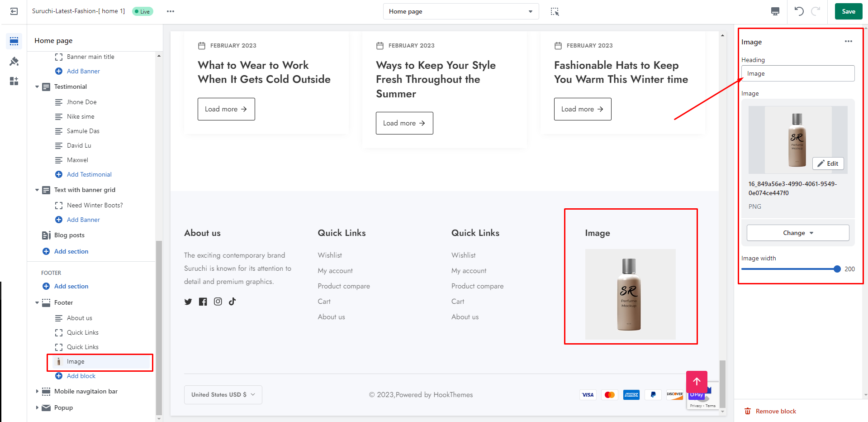Click the exit editor icon
868x422 pixels.
[14, 11]
